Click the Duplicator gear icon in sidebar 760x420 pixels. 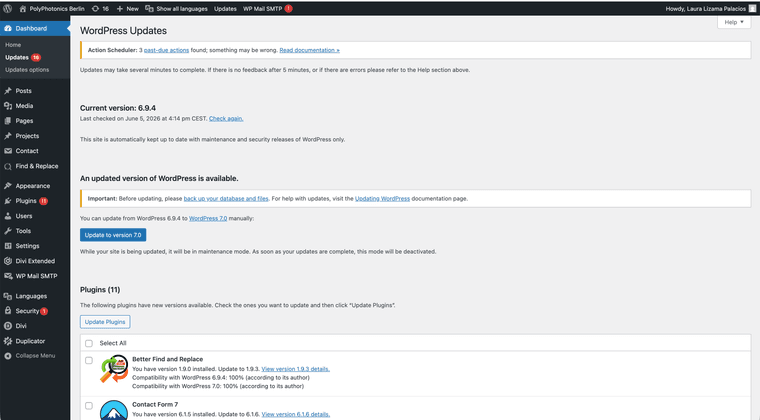click(x=8, y=341)
